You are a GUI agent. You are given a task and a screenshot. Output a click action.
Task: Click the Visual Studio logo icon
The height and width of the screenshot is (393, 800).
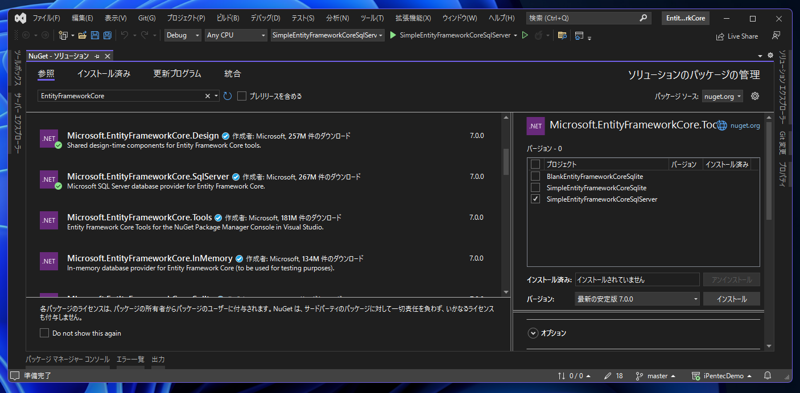[20, 18]
